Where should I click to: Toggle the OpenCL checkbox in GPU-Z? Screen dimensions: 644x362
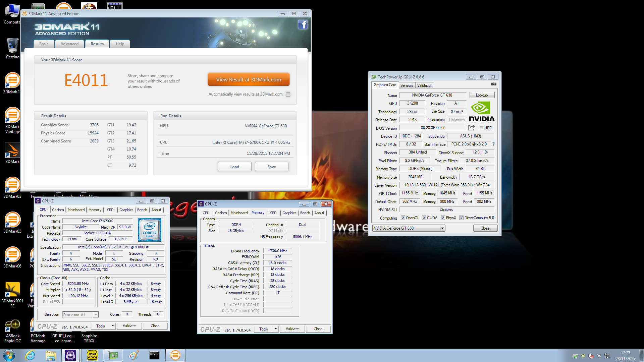[403, 218]
